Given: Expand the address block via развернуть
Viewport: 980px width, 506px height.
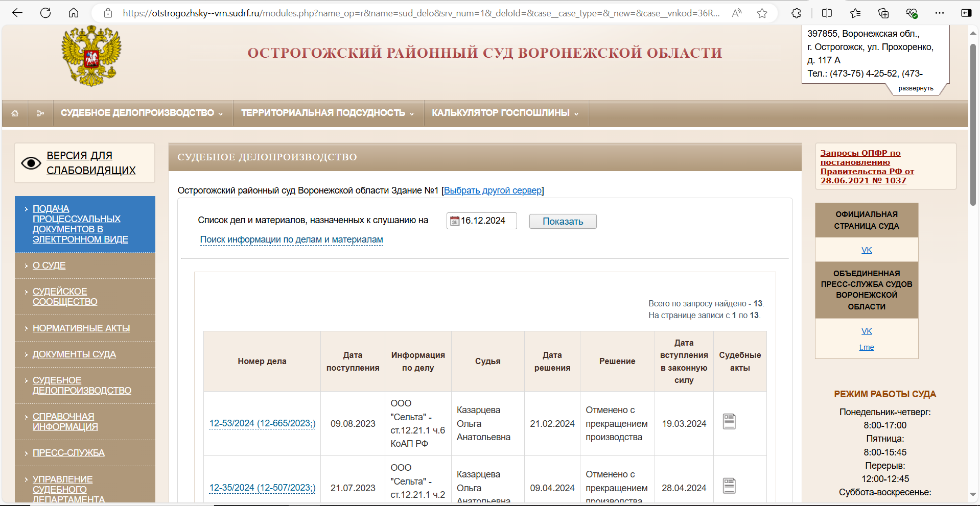Looking at the screenshot, I should (x=916, y=88).
